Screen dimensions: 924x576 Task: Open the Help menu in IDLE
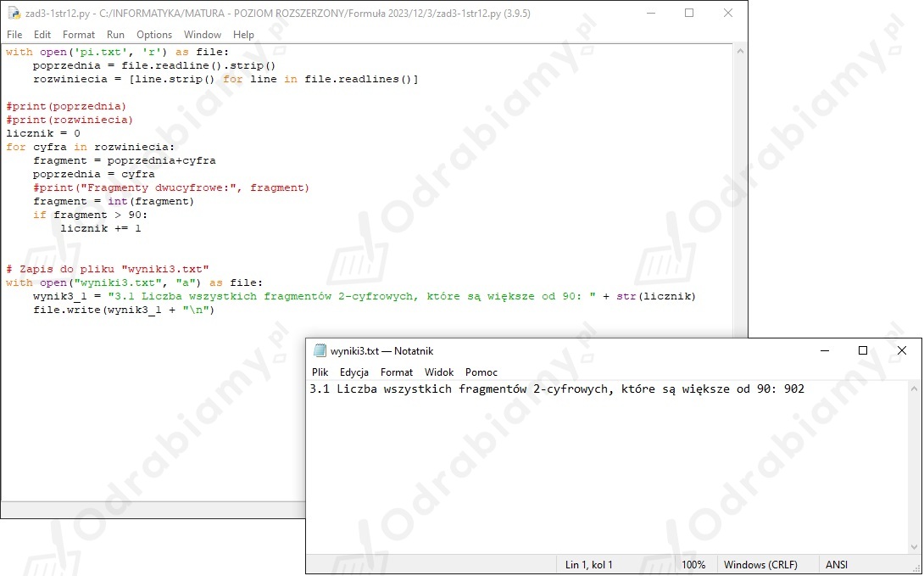point(243,35)
